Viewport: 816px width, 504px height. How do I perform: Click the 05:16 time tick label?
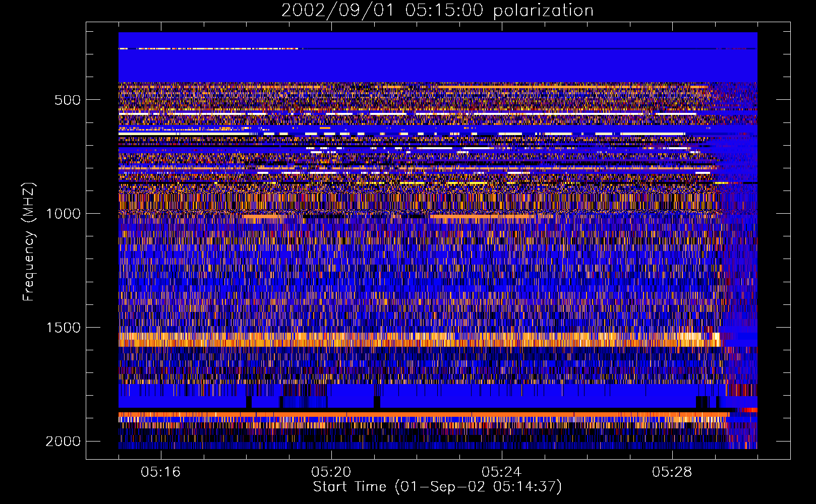coord(161,472)
